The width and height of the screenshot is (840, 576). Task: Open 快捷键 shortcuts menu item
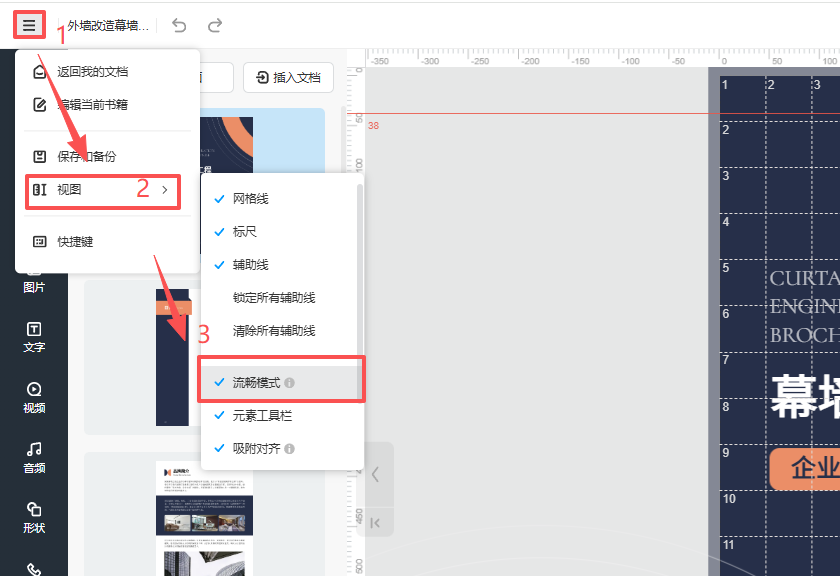tap(75, 242)
